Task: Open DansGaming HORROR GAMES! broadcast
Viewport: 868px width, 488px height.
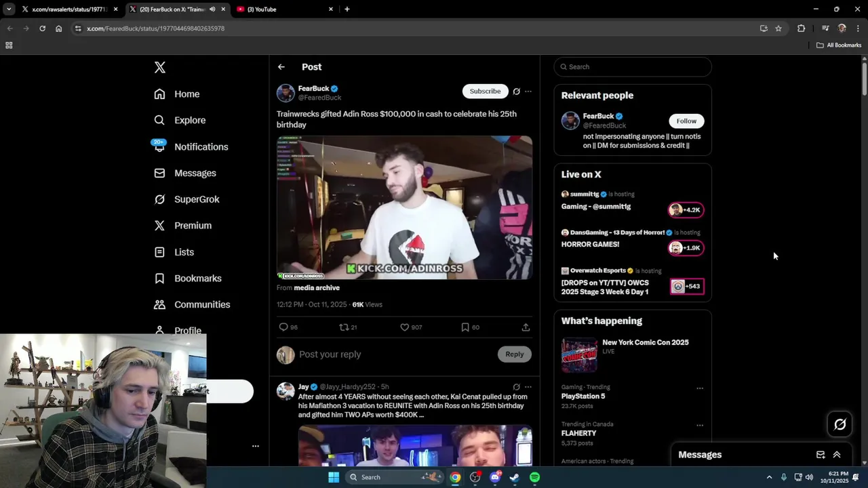Action: tap(632, 239)
